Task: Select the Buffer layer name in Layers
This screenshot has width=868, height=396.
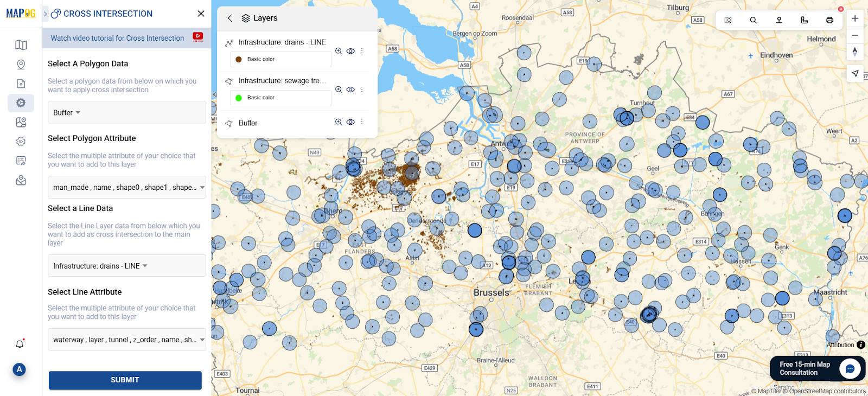Action: (x=248, y=123)
